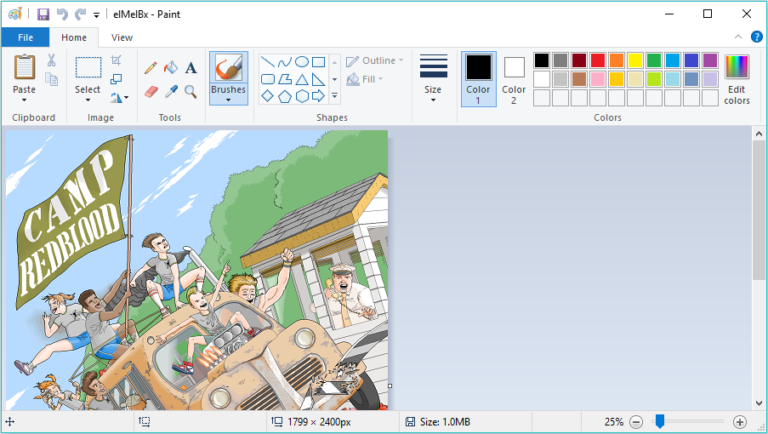Expand the Select dropdown arrow
768x434 pixels.
[x=88, y=100]
